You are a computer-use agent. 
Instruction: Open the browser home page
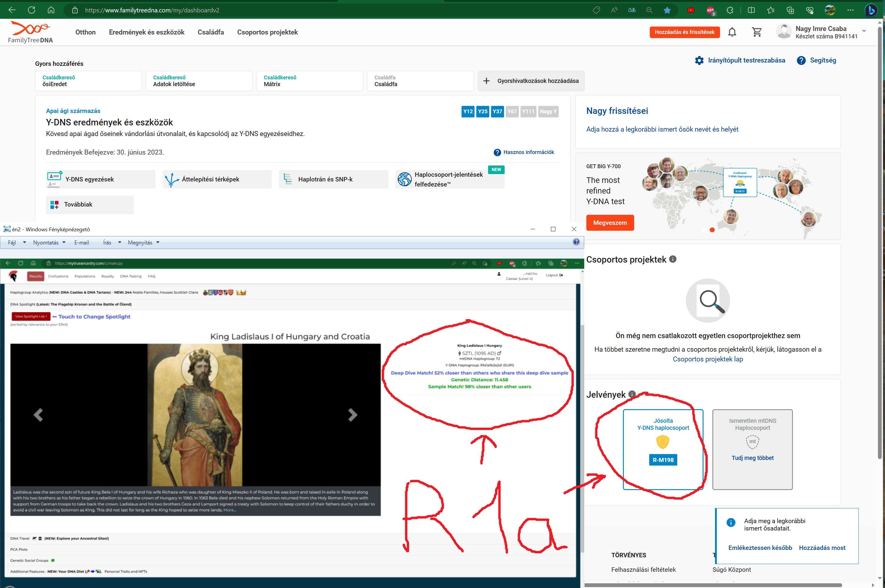[51, 10]
